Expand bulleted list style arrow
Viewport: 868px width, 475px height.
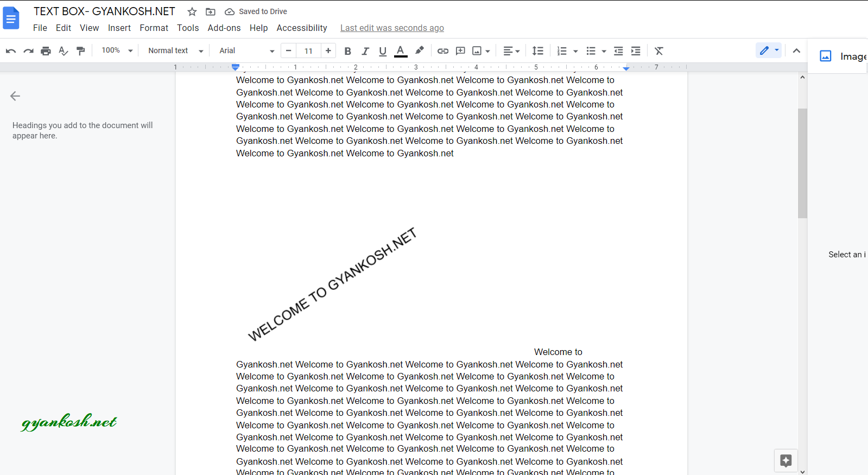pyautogui.click(x=604, y=52)
